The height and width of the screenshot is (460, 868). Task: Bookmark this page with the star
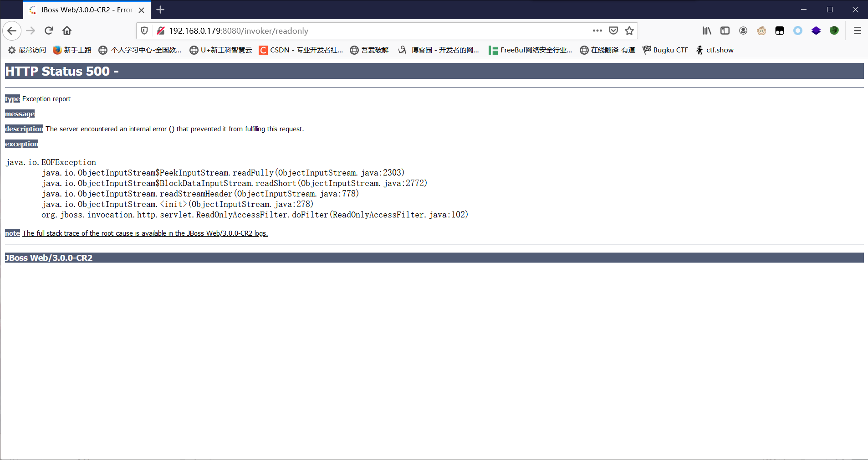click(x=629, y=31)
